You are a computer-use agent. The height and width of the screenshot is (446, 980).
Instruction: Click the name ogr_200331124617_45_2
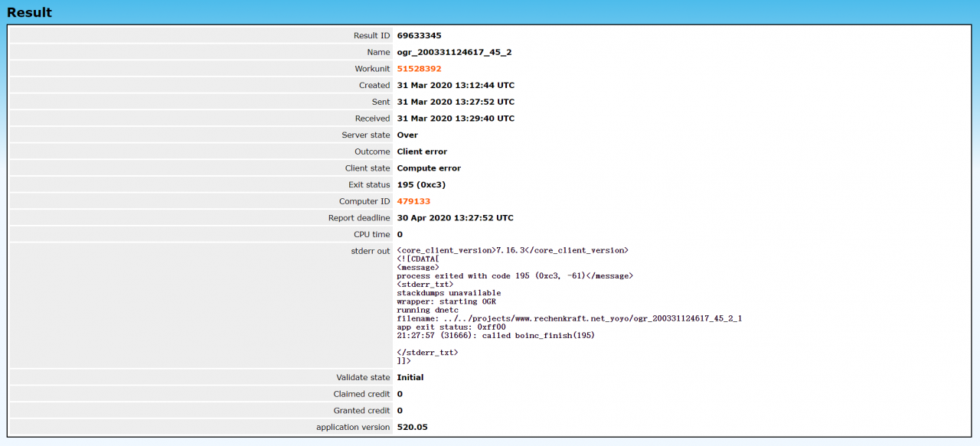click(454, 52)
